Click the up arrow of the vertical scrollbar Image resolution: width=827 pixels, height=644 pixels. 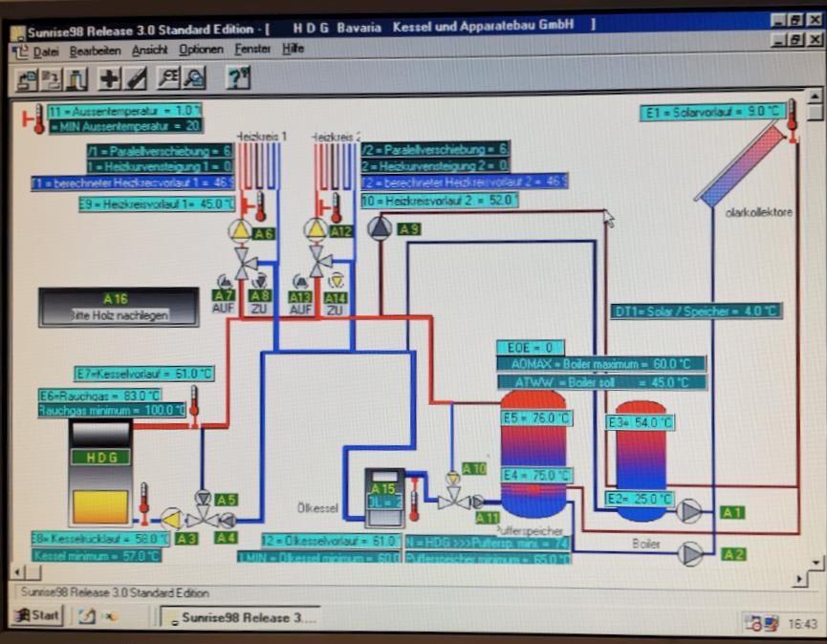click(x=815, y=97)
